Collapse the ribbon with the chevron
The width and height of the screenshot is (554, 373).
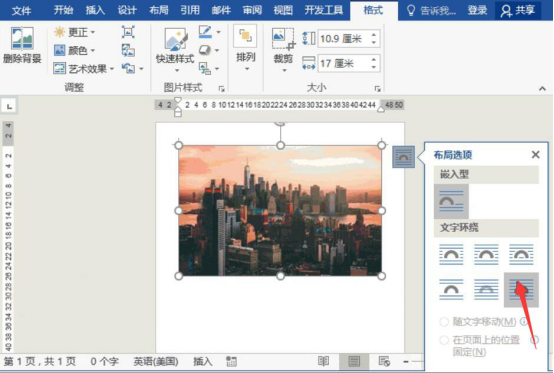pos(542,89)
